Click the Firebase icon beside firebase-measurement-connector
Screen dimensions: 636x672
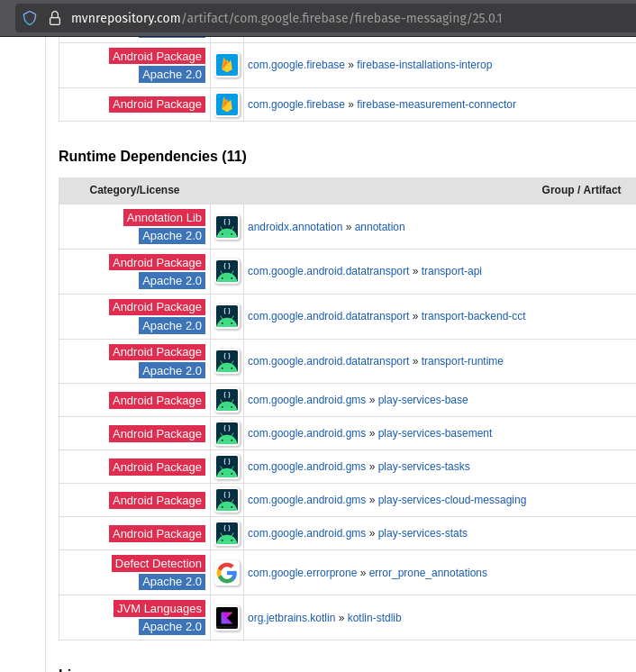coord(227,104)
